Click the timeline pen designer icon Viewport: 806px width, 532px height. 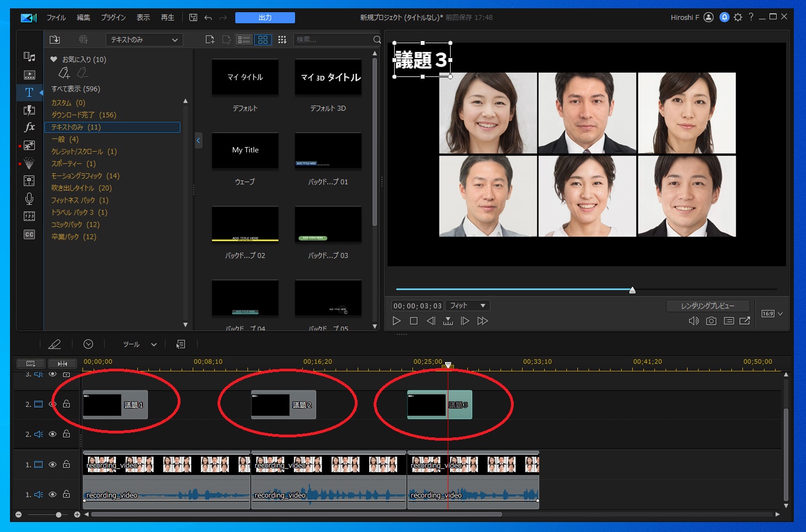click(55, 344)
